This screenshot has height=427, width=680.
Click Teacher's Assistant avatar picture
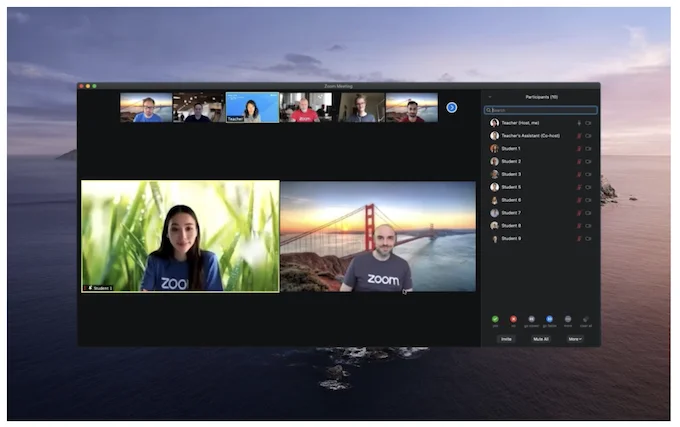[494, 136]
